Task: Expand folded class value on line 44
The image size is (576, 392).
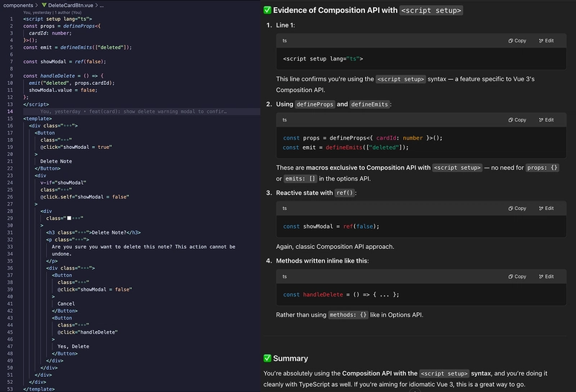Action: coord(81,325)
